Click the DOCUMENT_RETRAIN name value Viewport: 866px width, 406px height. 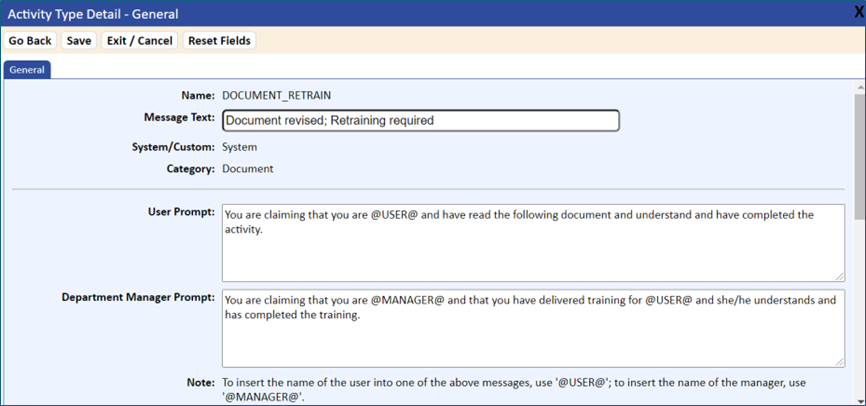(276, 96)
